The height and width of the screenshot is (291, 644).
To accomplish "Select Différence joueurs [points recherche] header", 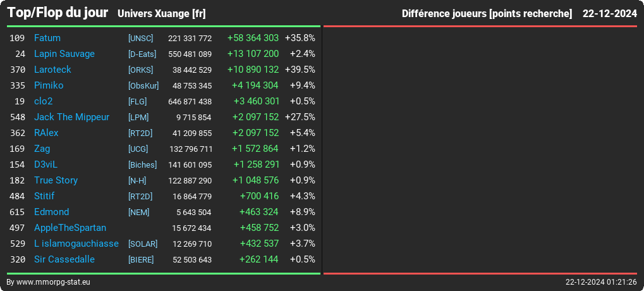I will click(x=487, y=14).
